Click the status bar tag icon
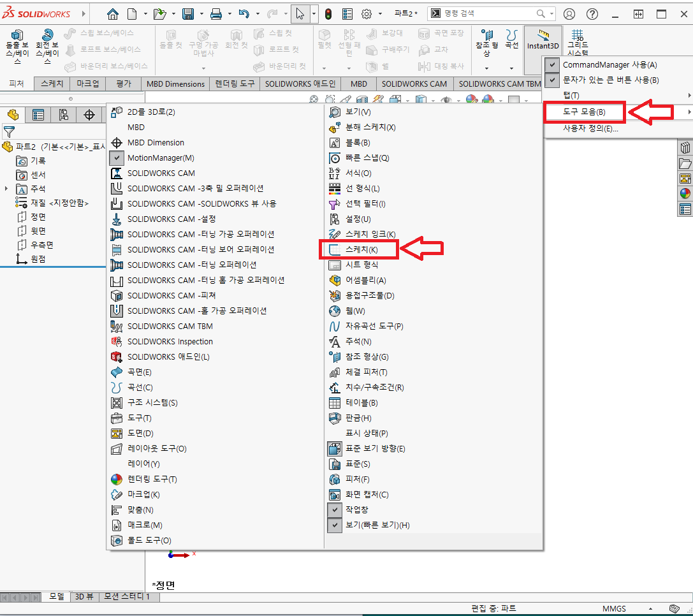Image resolution: width=693 pixels, height=616 pixels. (674, 609)
